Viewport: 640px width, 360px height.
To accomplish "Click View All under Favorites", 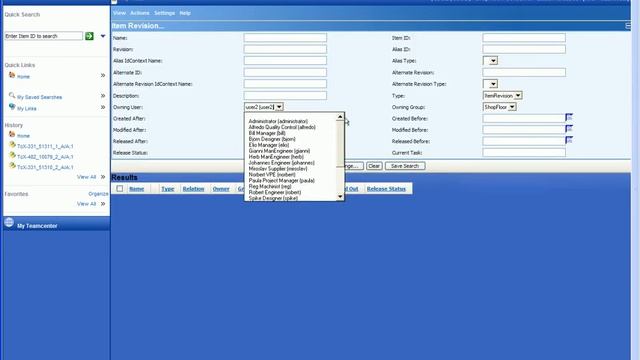I will tap(87, 204).
